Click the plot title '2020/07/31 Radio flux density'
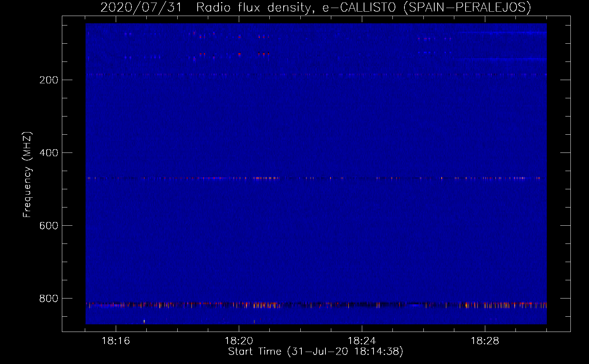The height and width of the screenshot is (364, 589). (316, 8)
